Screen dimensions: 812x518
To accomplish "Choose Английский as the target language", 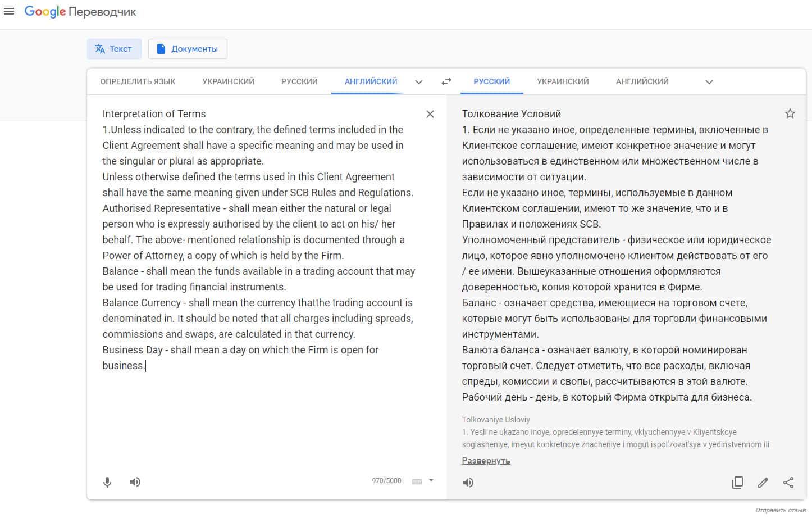I will coord(642,81).
